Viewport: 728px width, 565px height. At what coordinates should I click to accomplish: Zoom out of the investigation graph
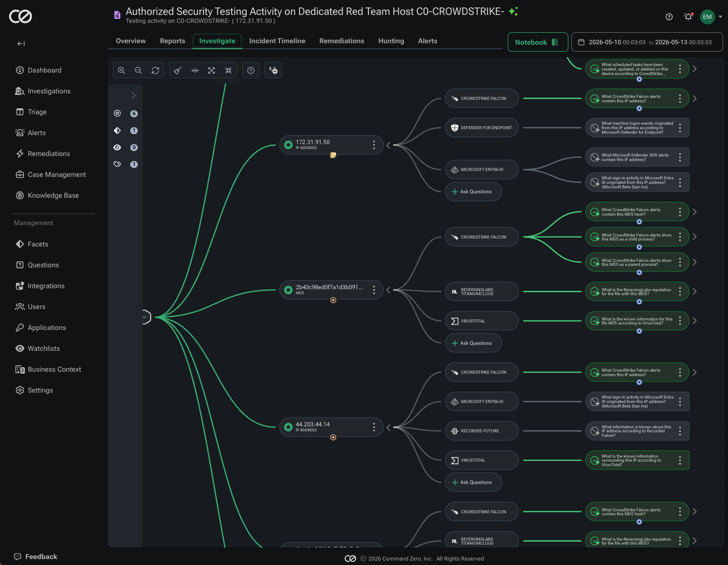click(138, 71)
